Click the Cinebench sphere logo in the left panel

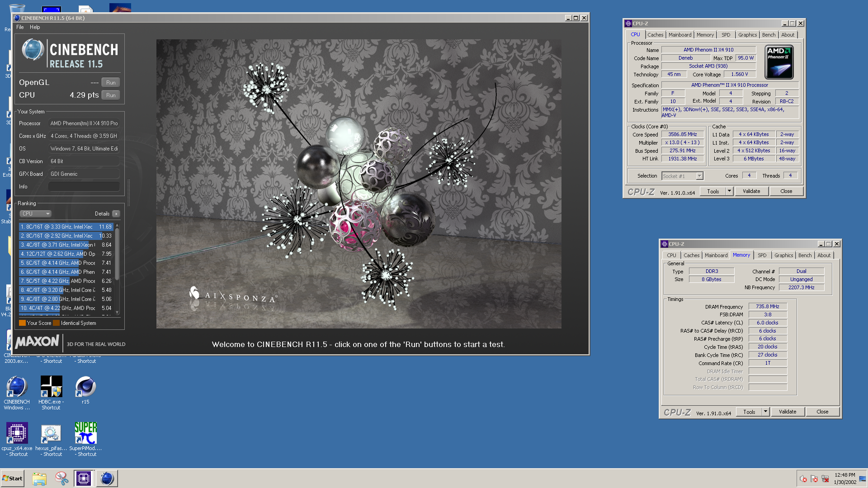[x=33, y=50]
